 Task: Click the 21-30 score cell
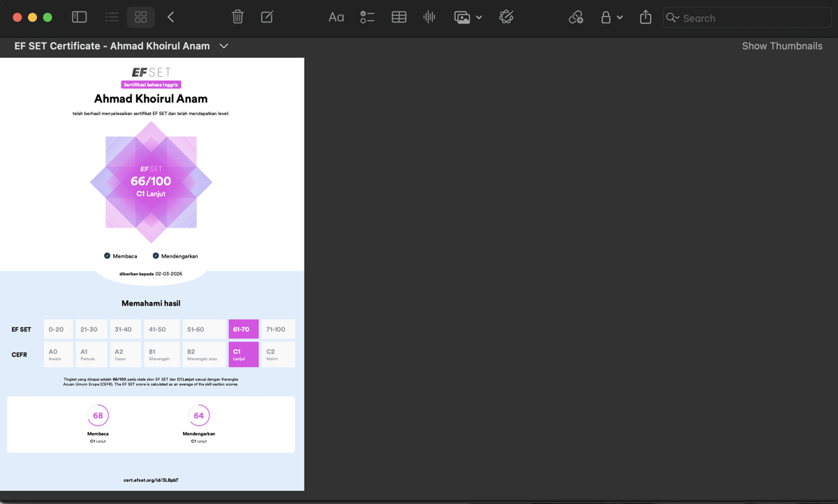point(91,329)
